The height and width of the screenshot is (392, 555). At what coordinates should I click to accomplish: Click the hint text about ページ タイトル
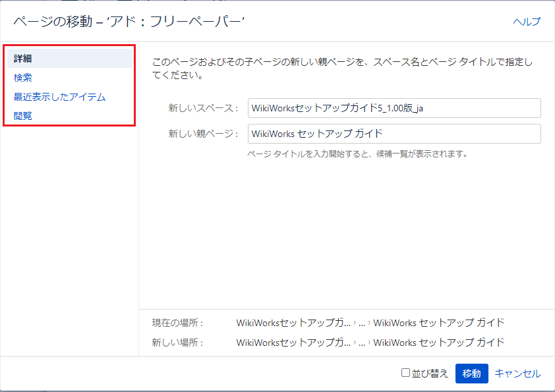(x=357, y=154)
